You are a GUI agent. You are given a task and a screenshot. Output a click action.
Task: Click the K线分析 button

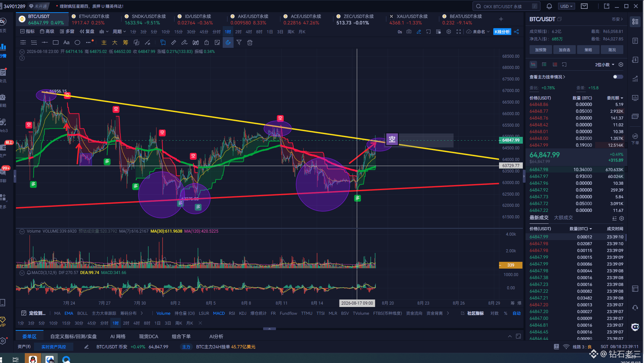pos(502,32)
